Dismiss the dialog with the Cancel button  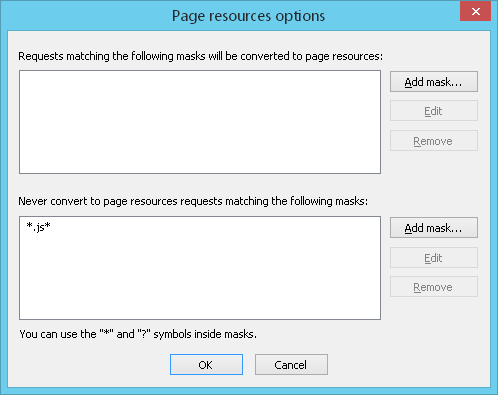click(x=291, y=365)
